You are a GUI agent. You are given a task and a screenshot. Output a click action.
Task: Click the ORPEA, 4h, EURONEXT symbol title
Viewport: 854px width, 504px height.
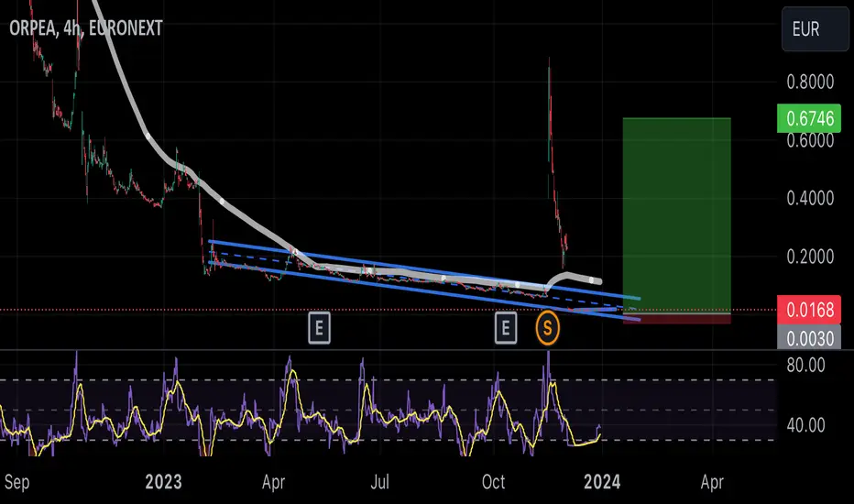(x=85, y=27)
